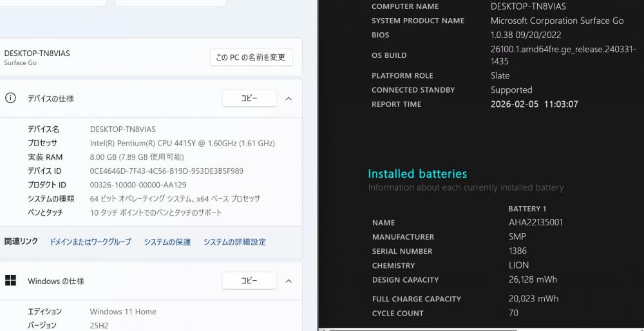Select the OS build value in battery report
This screenshot has width=644, height=331.
(x=563, y=55)
